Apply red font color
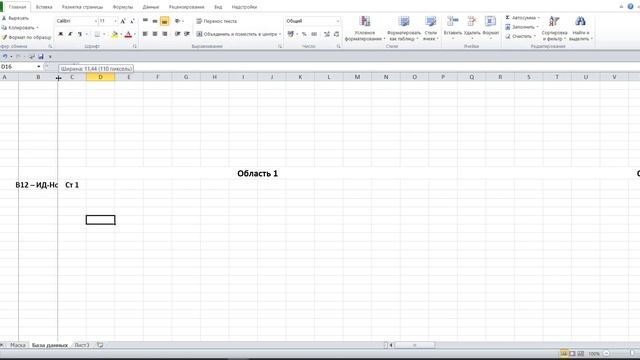 coord(128,34)
